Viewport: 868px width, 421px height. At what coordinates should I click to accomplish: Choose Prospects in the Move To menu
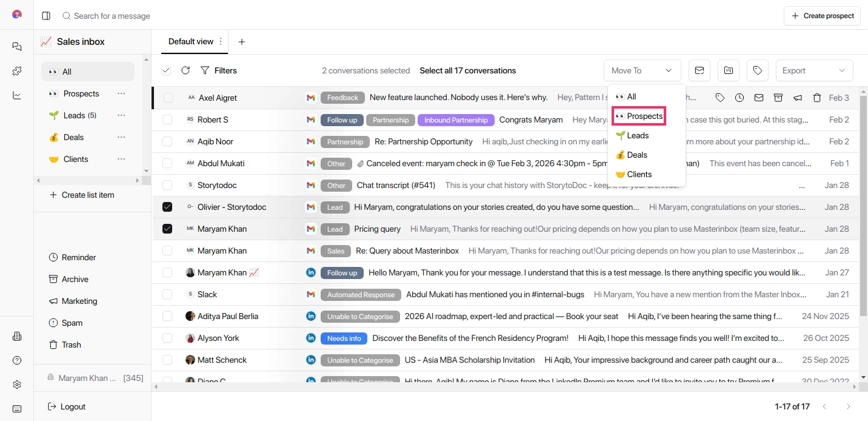coord(639,116)
